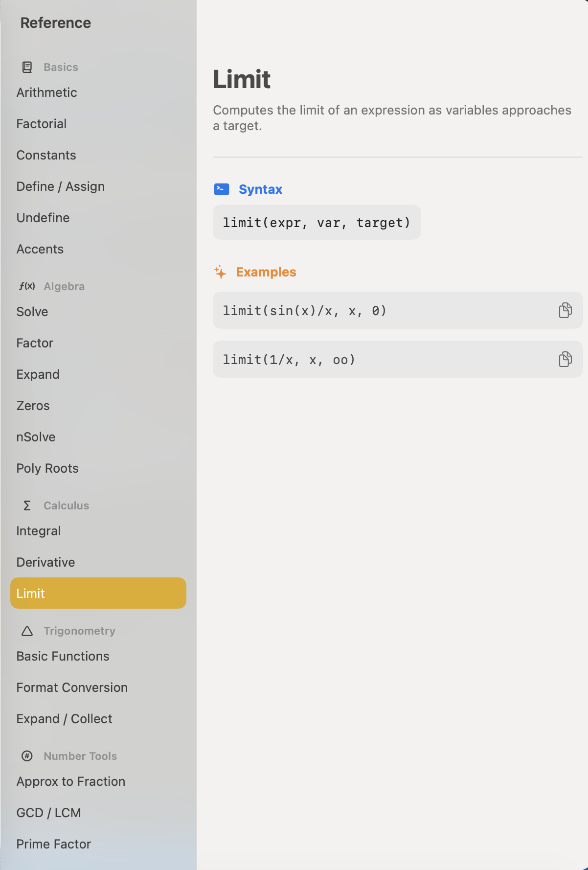This screenshot has width=588, height=870.
Task: Click the limit(expr, var, target) syntax box
Action: (x=317, y=223)
